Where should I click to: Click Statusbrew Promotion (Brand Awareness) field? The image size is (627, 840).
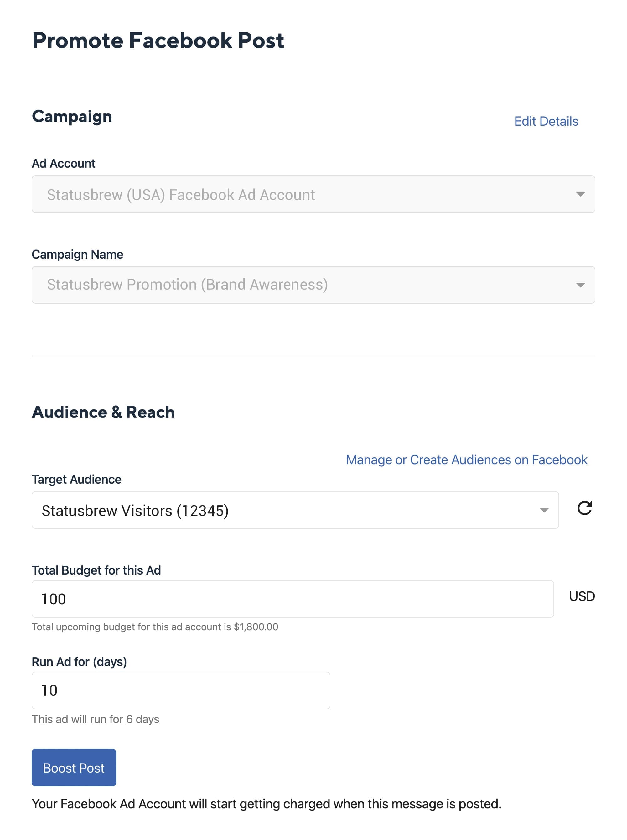[187, 285]
